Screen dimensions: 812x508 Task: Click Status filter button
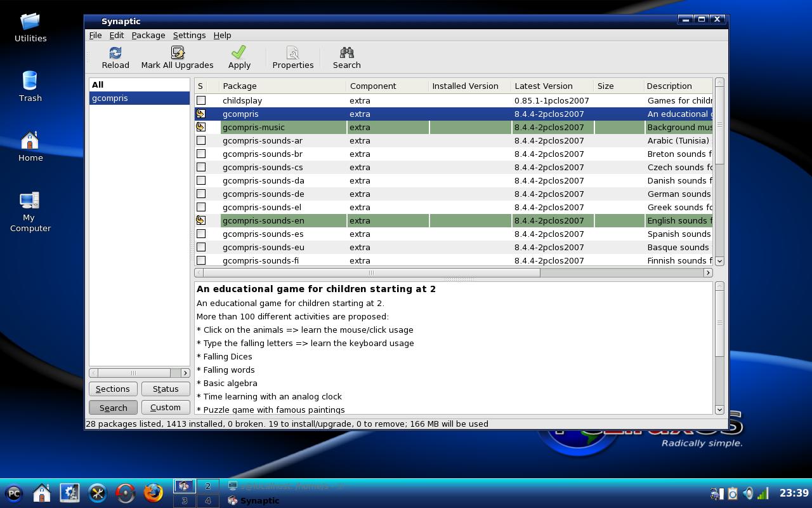coord(166,389)
